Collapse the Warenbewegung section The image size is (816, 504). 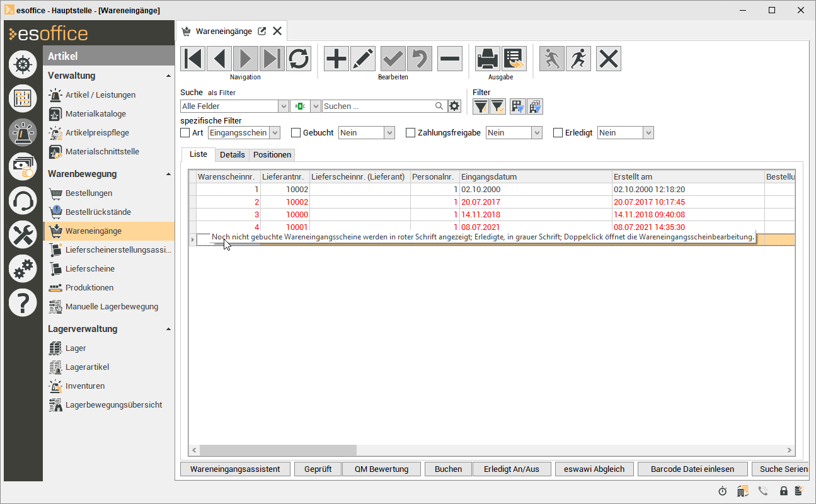pyautogui.click(x=168, y=175)
